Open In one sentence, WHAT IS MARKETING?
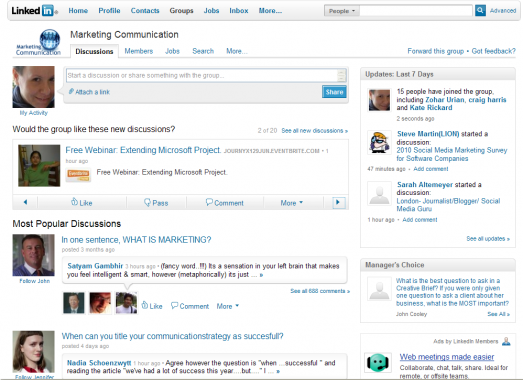 coord(136,240)
